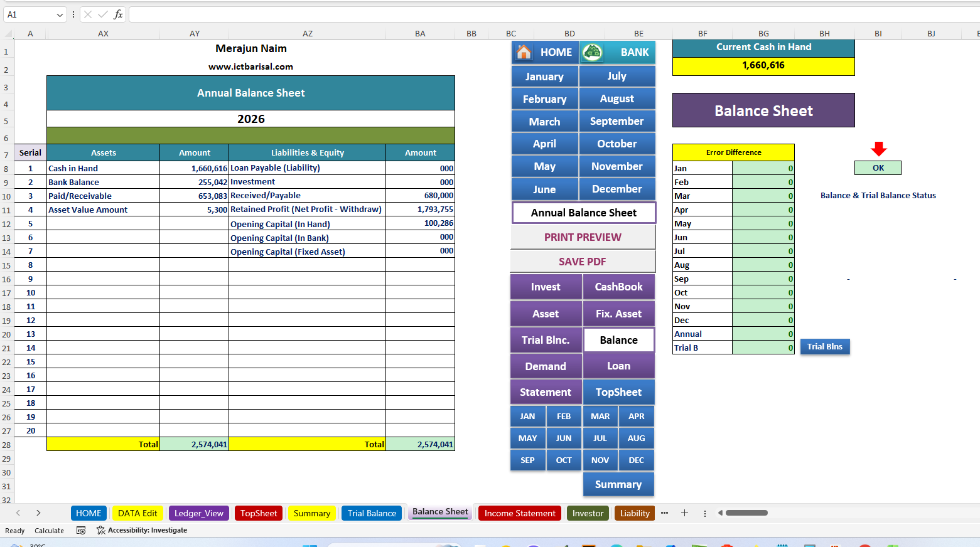Viewport: 980px width, 547px height.
Task: Click the purple-panel TopSheet button
Action: [x=619, y=392]
